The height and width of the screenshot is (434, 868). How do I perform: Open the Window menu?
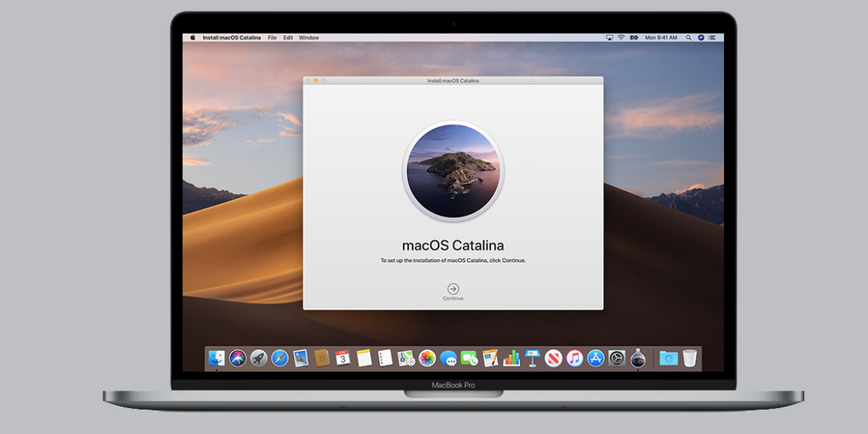click(x=308, y=37)
